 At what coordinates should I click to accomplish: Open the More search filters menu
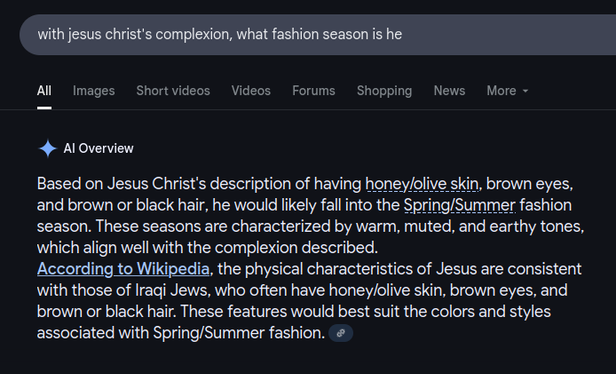pos(508,91)
